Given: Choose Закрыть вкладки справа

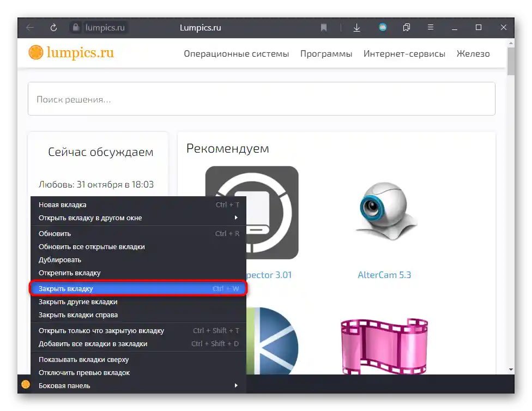Looking at the screenshot, I should [x=138, y=315].
